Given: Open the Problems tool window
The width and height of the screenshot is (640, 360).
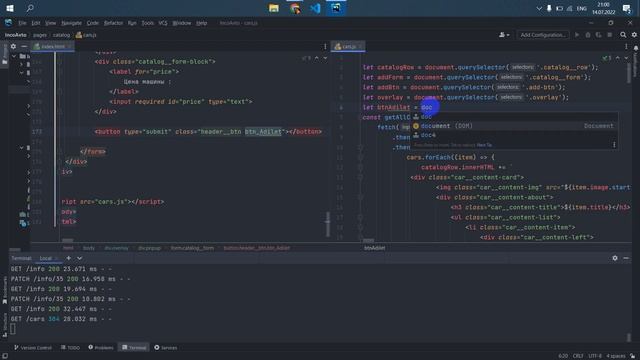Looking at the screenshot, I should pyautogui.click(x=101, y=348).
